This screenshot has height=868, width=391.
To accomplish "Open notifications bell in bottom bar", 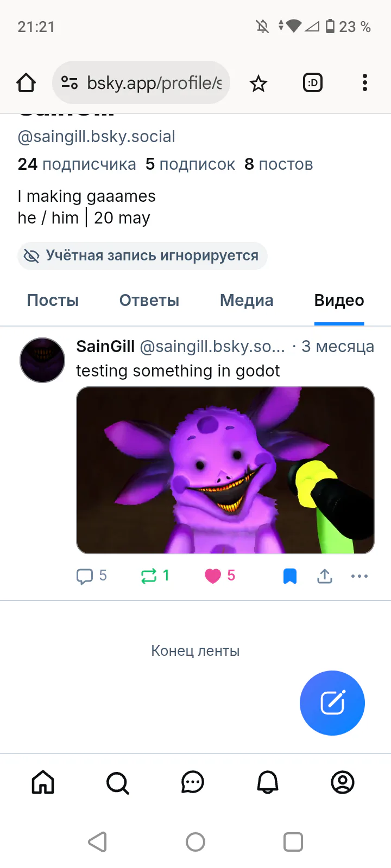I will point(268,782).
